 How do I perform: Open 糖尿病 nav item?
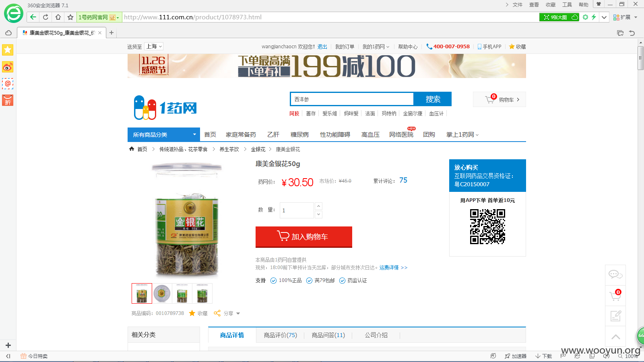[299, 135]
